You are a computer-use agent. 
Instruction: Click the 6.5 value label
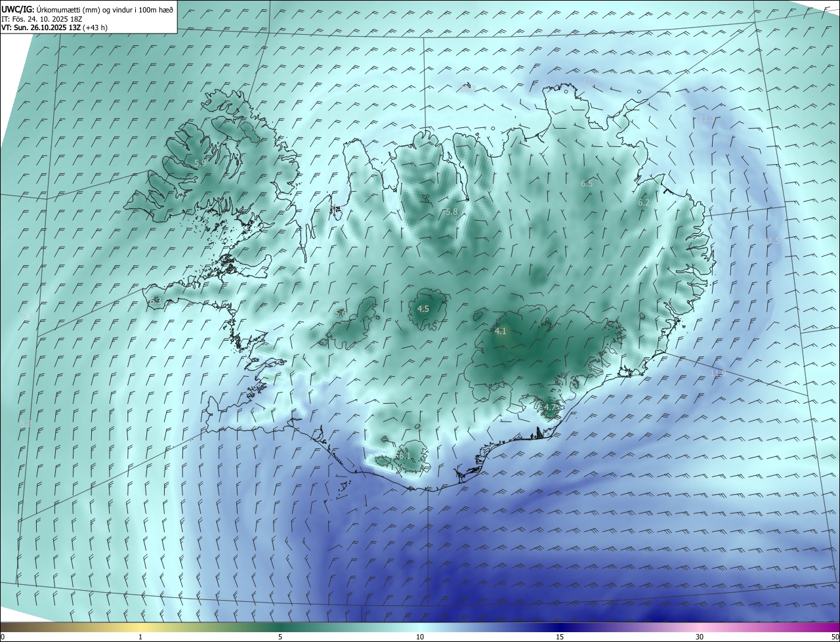point(587,184)
